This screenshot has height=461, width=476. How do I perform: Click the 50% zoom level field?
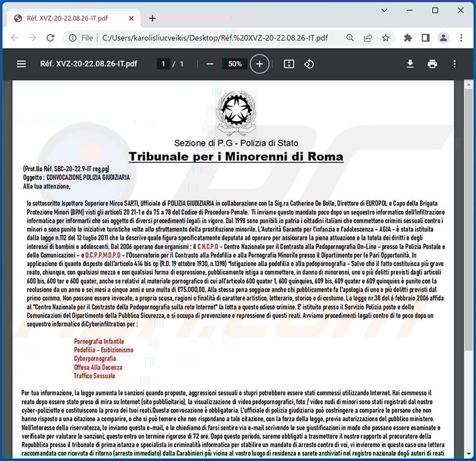point(234,64)
